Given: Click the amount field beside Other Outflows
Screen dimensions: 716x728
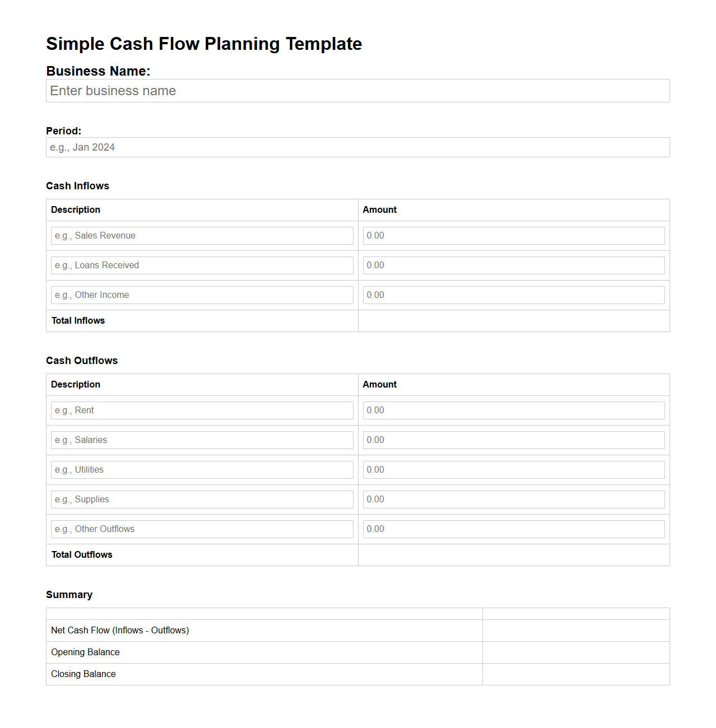Looking at the screenshot, I should tap(513, 529).
